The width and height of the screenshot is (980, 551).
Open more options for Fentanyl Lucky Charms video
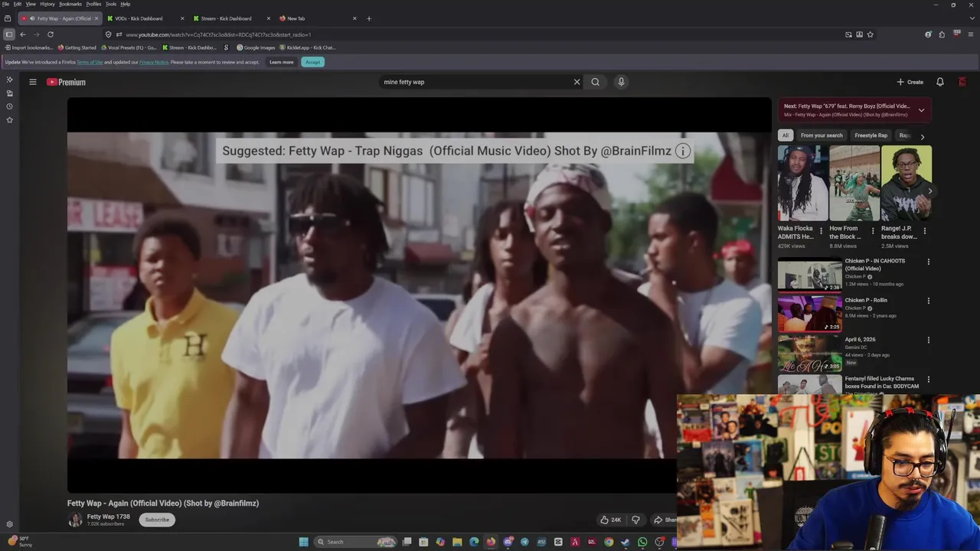point(929,380)
